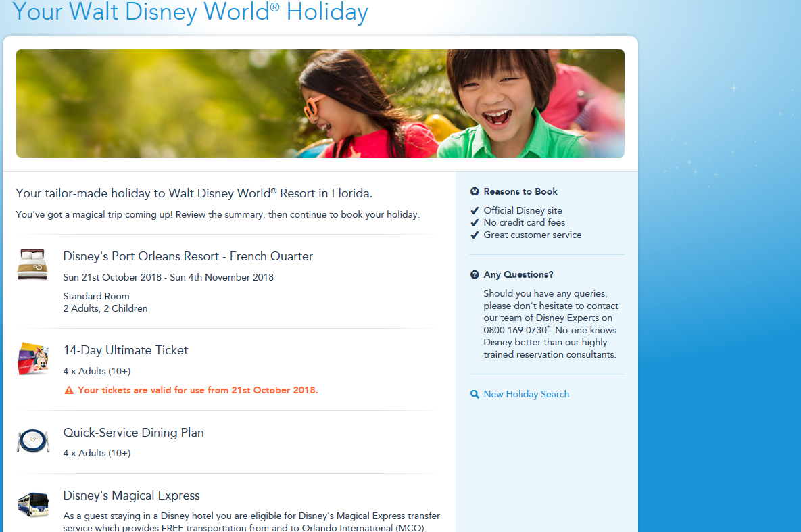Click the Any Questions help icon
801x532 pixels.
click(475, 275)
